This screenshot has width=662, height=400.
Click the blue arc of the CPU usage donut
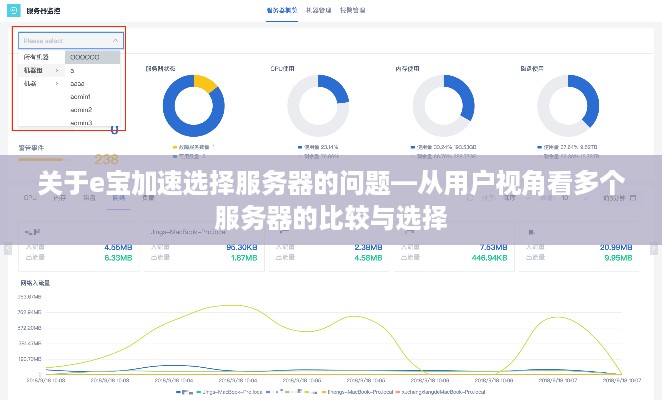(x=336, y=87)
